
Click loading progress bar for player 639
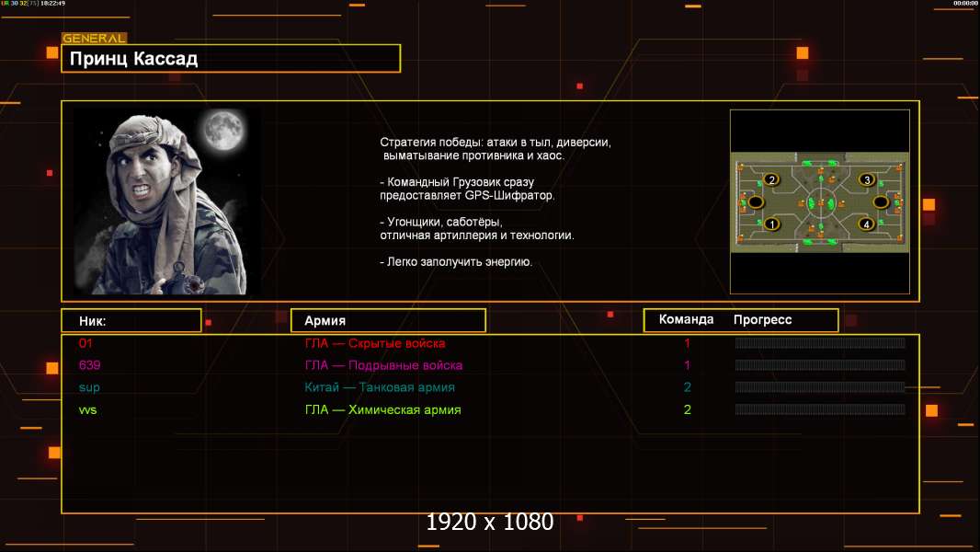(820, 365)
